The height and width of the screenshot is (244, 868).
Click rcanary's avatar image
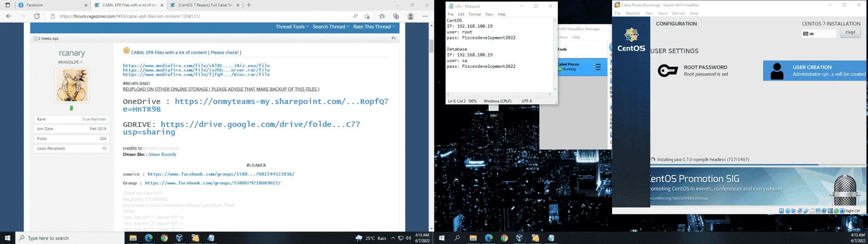point(72,85)
